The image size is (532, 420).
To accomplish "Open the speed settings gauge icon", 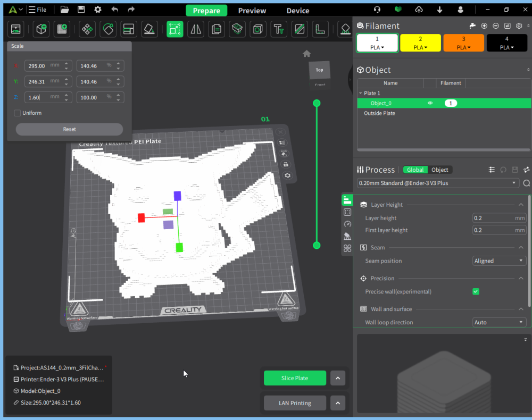I will (347, 224).
